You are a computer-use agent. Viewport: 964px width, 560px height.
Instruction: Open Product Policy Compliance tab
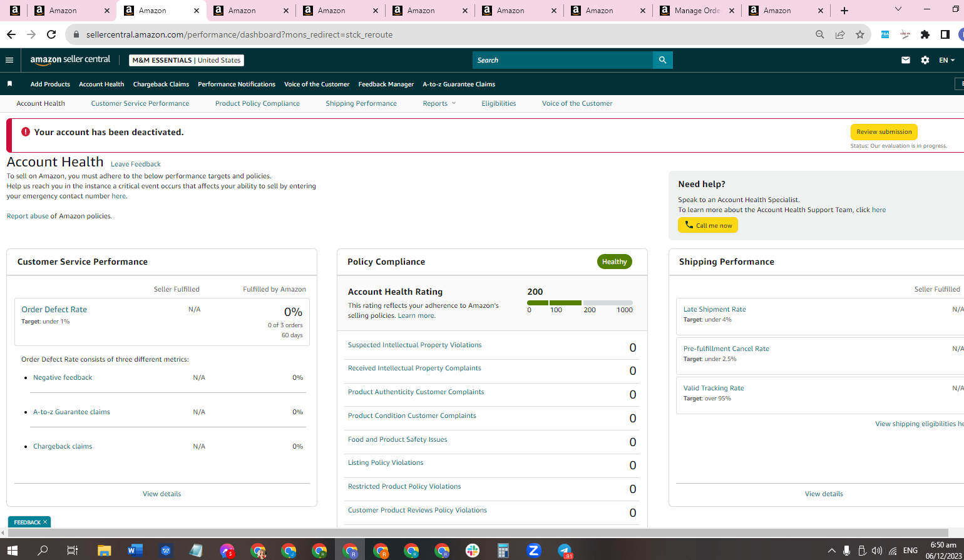[257, 103]
